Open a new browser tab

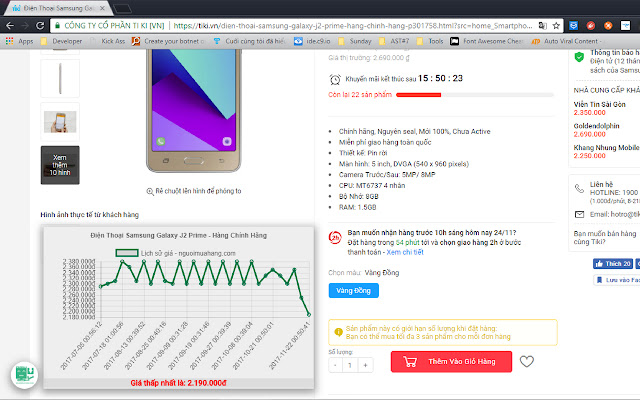[122, 9]
